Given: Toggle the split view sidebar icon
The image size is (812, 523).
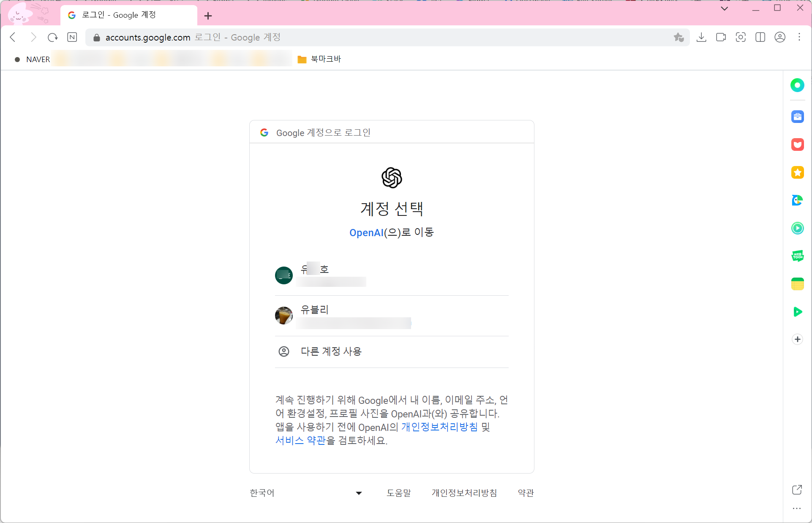Looking at the screenshot, I should click(x=760, y=37).
